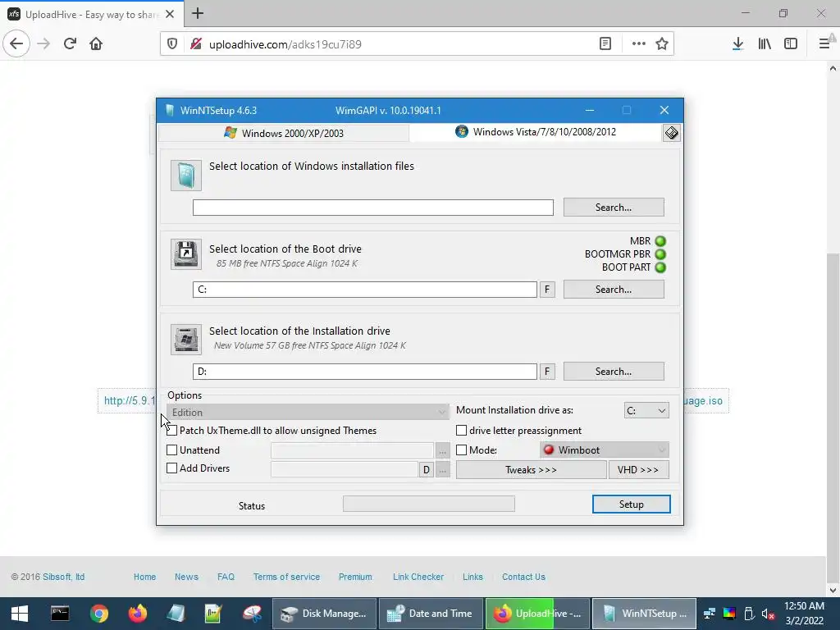This screenshot has width=840, height=630.
Task: Open the Tweaks options
Action: point(531,470)
